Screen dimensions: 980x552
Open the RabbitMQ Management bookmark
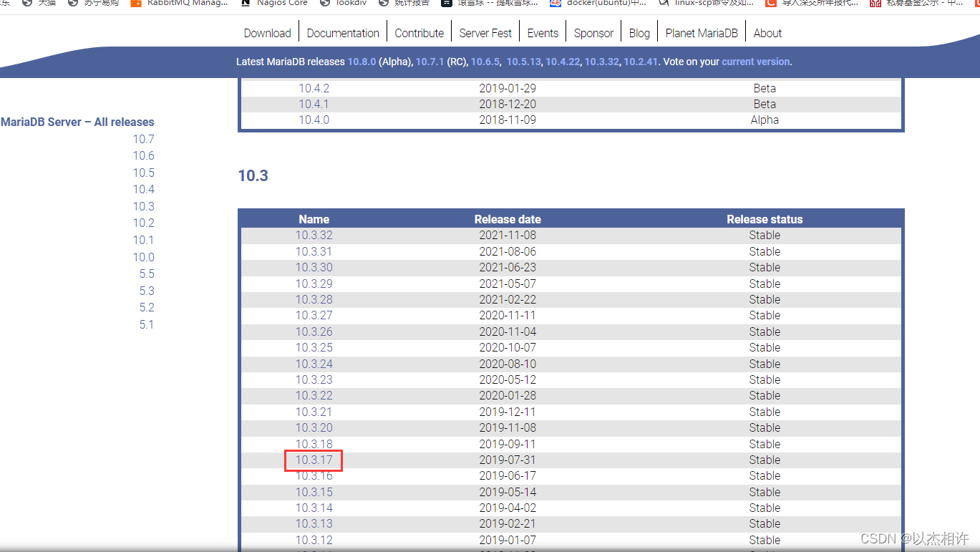[x=180, y=3]
